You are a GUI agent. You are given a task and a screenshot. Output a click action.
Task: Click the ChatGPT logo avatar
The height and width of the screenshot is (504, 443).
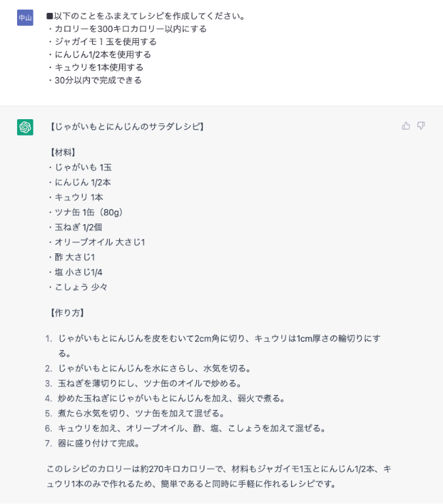25,127
